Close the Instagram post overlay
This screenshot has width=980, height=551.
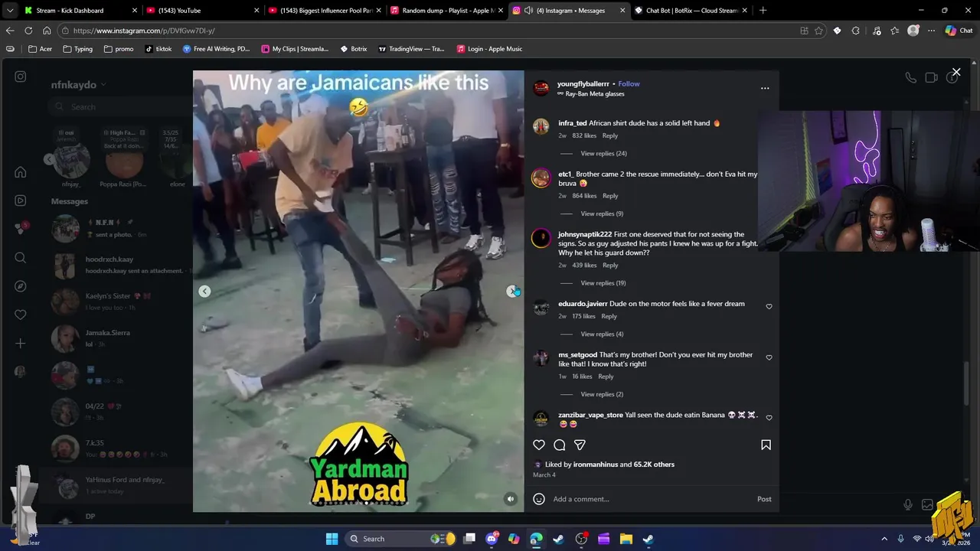pyautogui.click(x=956, y=72)
